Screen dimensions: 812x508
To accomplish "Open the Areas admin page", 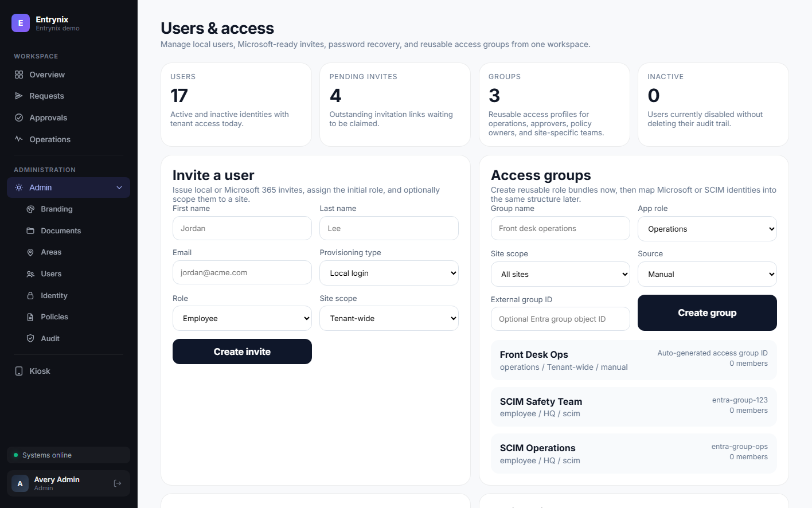I will (51, 252).
